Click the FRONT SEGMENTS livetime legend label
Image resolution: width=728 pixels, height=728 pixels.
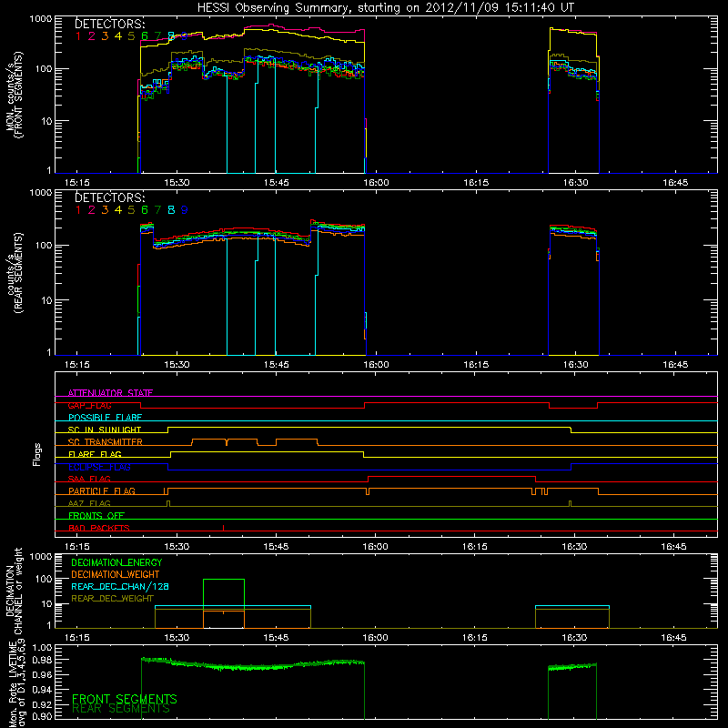pos(125,699)
